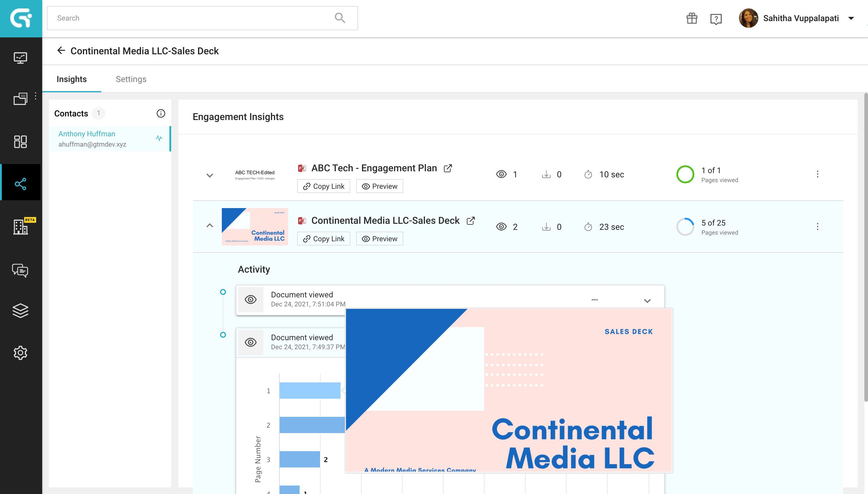Expand the 7:51:04 PM Document viewed entry
This screenshot has width=868, height=494.
647,301
